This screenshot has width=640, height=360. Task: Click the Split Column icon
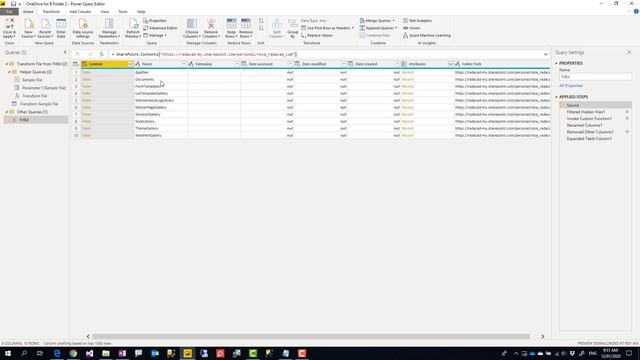(x=277, y=24)
